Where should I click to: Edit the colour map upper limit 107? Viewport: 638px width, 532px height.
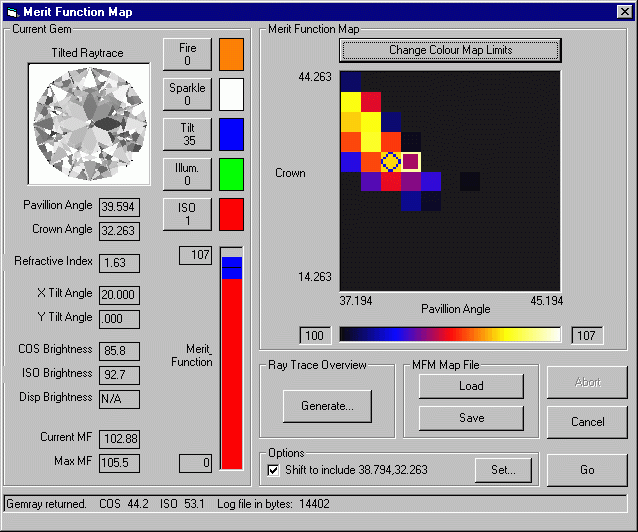(587, 335)
